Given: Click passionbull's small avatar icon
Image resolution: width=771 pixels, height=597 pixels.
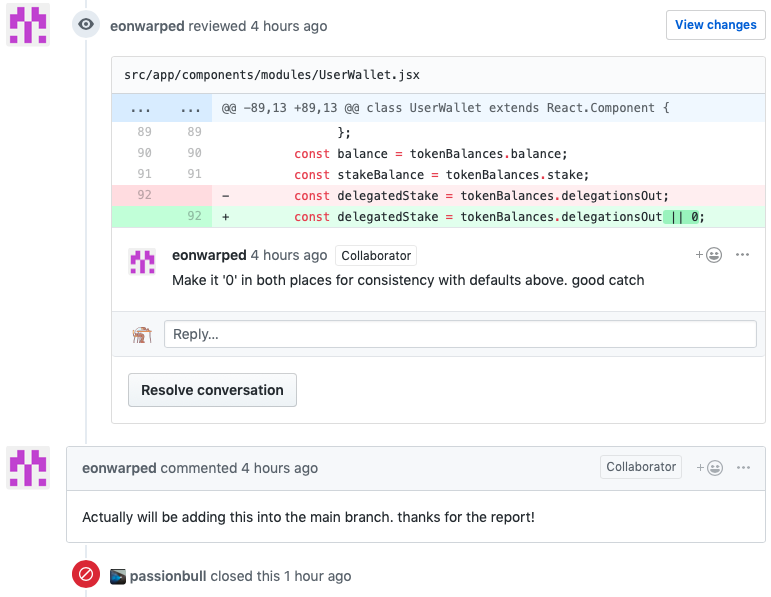Looking at the screenshot, I should pyautogui.click(x=118, y=576).
